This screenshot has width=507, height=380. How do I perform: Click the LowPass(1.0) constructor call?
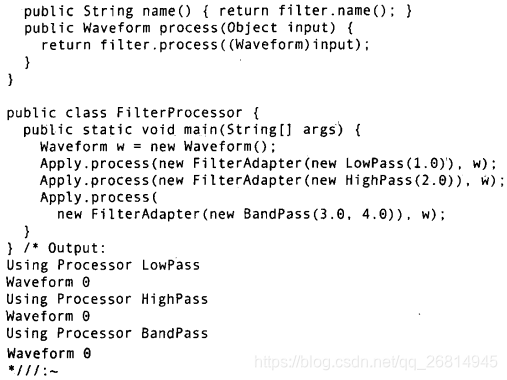point(397,163)
